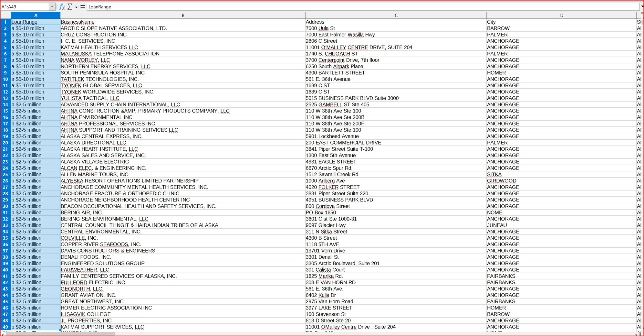The height and width of the screenshot is (336, 644).
Task: Click the left scroll arrow on horizontal scrollbar
Action: pyautogui.click(x=3, y=334)
